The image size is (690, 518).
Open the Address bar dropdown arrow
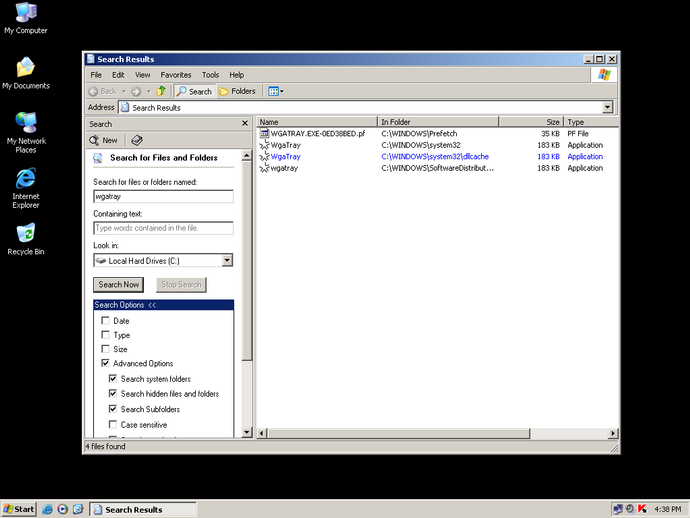click(607, 107)
